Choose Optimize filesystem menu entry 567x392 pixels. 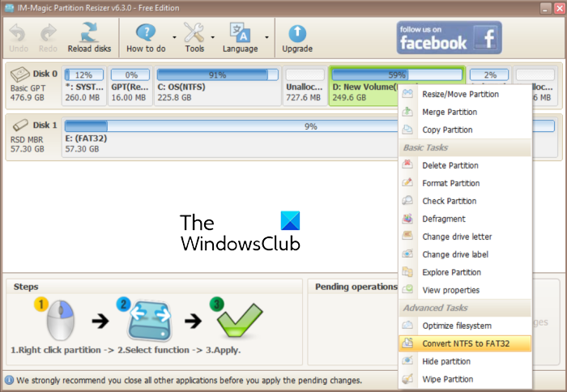[x=466, y=326]
